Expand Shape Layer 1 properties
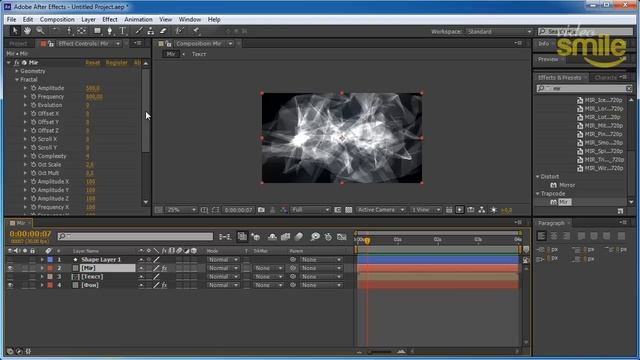 pyautogui.click(x=42, y=260)
